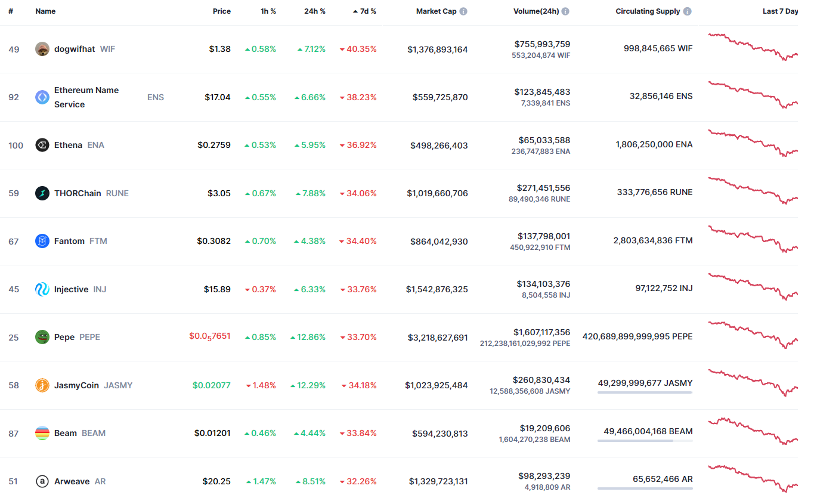Sort by Volume(24h) header
Screen dimensions: 814x504
[x=536, y=11]
